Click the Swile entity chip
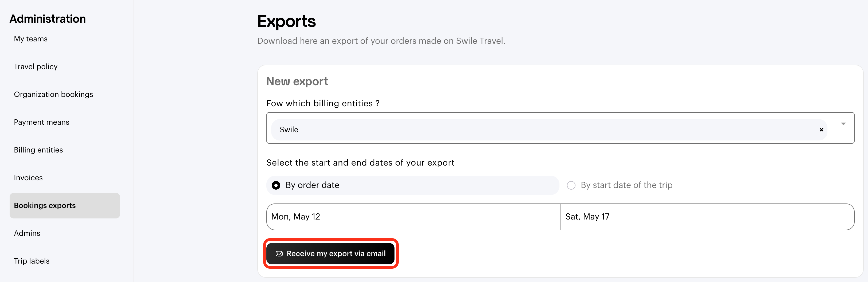 pos(549,130)
